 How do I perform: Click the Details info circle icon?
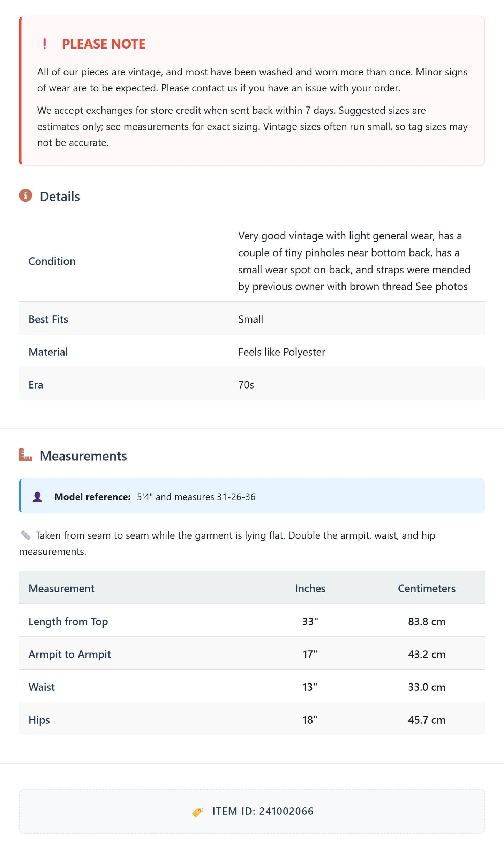[25, 195]
